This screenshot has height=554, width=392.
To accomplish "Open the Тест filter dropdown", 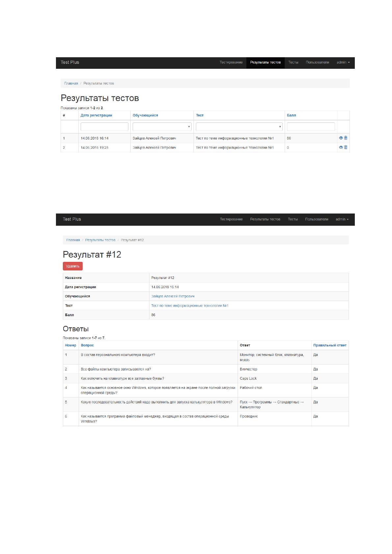I will coord(239,127).
